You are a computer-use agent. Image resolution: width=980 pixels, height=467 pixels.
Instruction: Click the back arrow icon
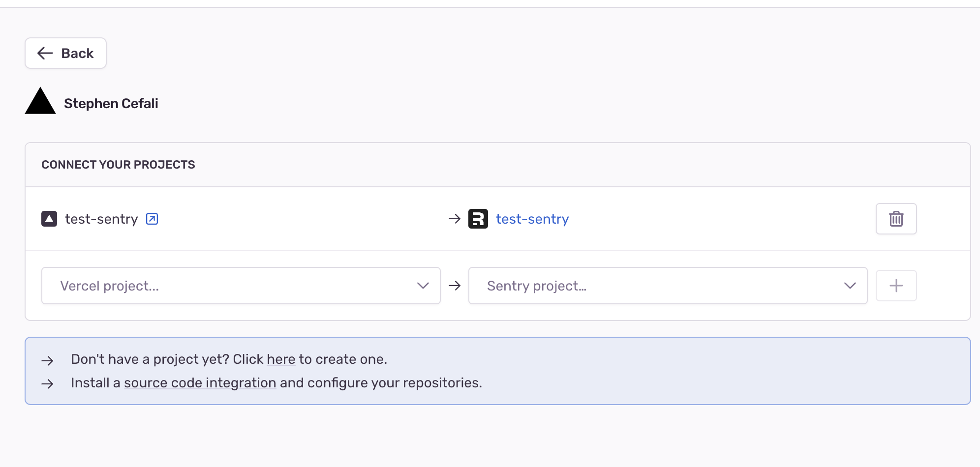pos(44,53)
